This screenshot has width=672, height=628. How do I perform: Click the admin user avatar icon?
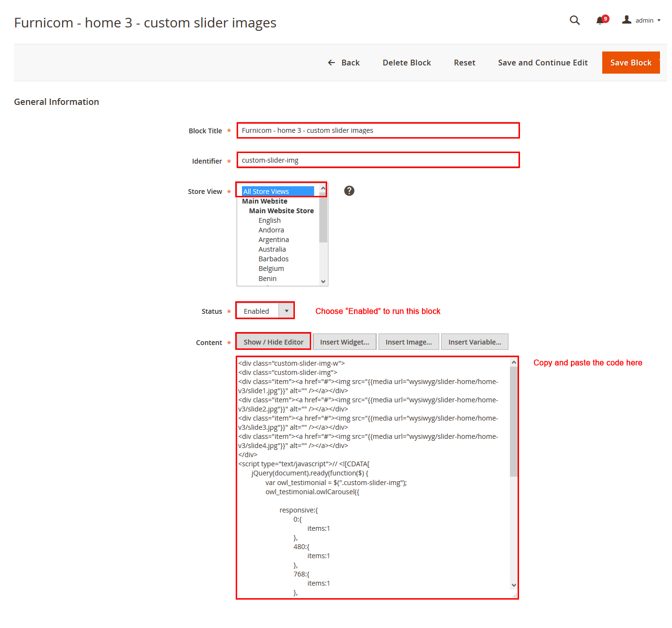point(626,20)
